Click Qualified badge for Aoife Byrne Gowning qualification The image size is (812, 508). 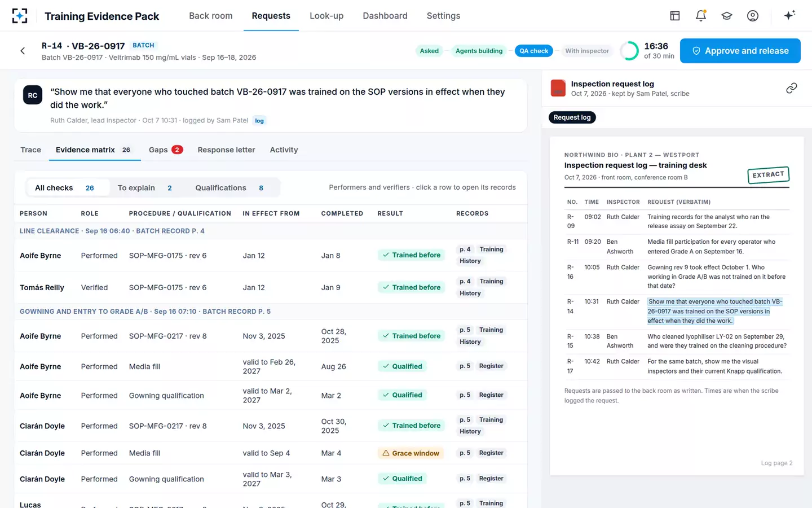[402, 395]
